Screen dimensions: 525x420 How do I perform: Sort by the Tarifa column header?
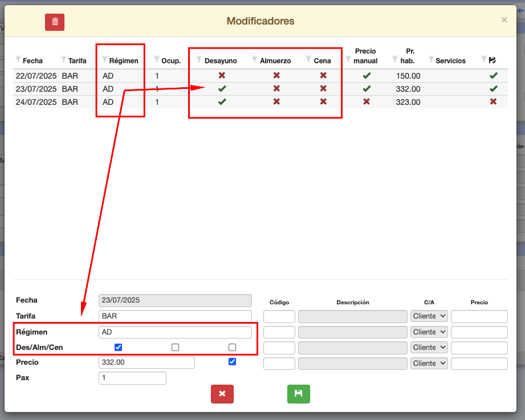pyautogui.click(x=77, y=60)
